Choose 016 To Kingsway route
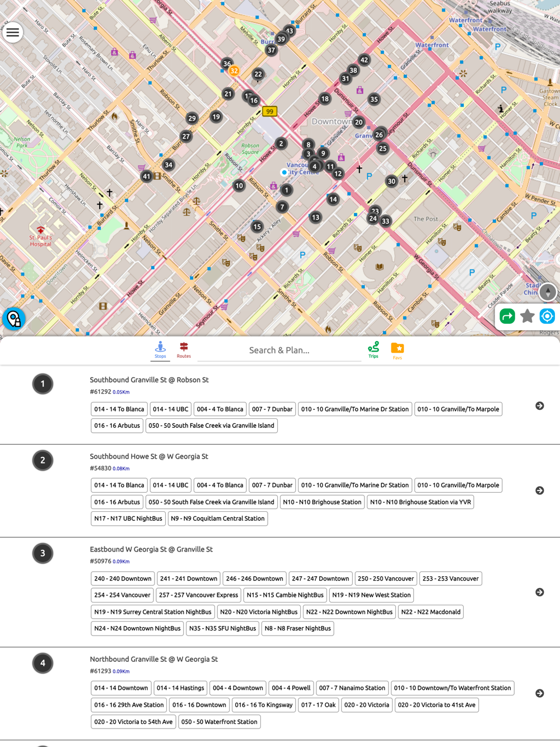This screenshot has width=560, height=747. pos(264,705)
